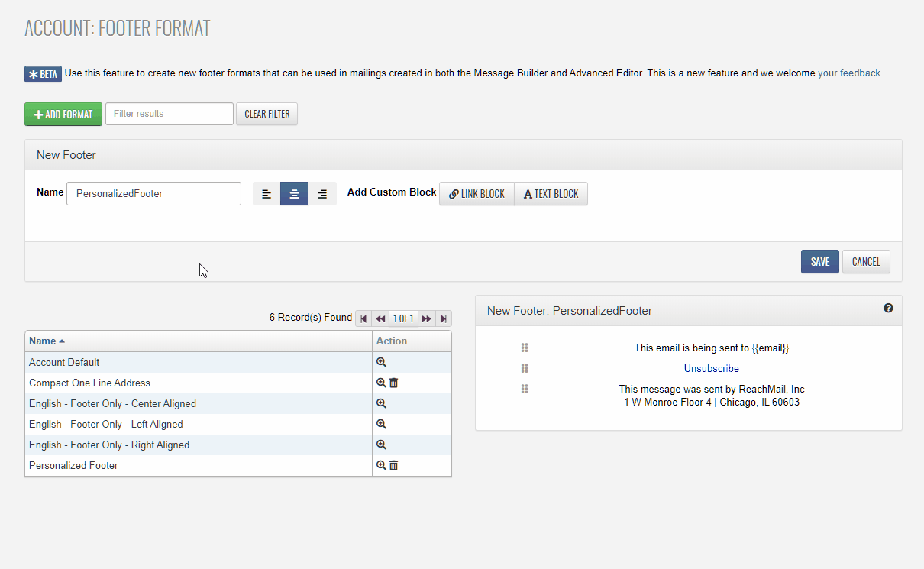Add a Text Block
The image size is (924, 569).
click(551, 194)
